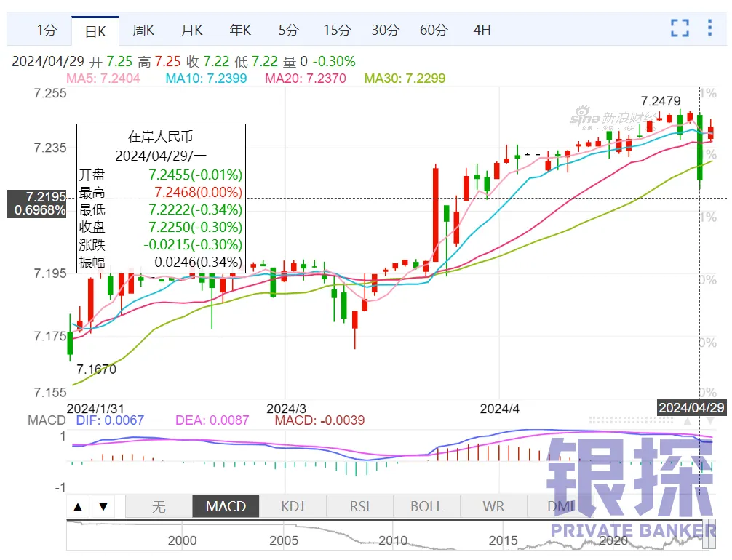This screenshot has height=560, width=732.
Task: Click the timeline range slider handle
Action: 709,535
